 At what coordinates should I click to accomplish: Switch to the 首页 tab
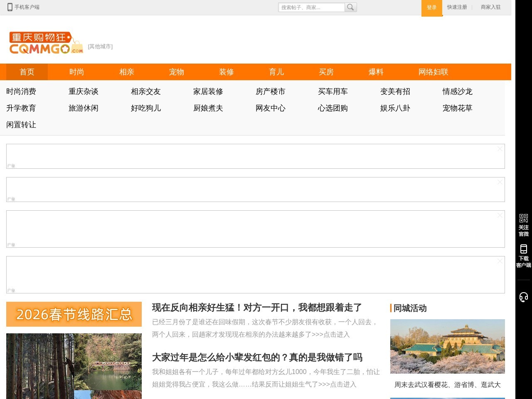[x=27, y=72]
